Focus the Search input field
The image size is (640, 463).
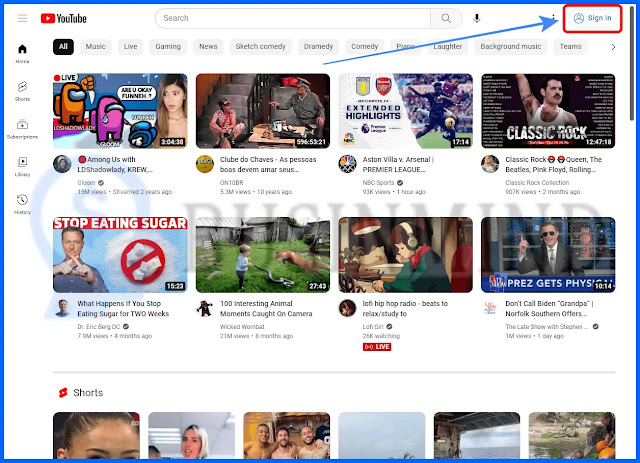pos(293,18)
